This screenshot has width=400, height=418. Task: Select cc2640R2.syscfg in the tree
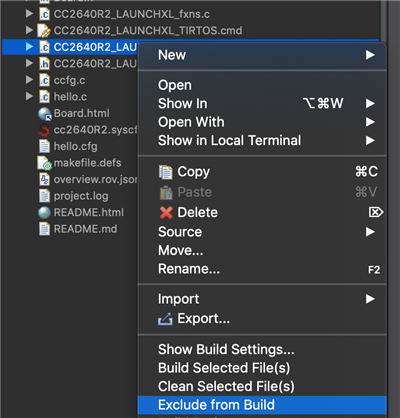[95, 130]
